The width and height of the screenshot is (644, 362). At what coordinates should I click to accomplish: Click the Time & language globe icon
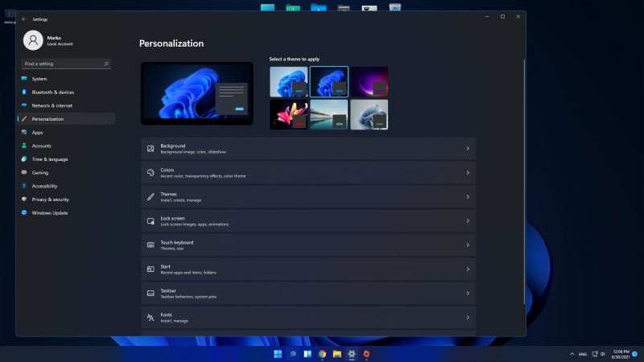[x=24, y=158]
